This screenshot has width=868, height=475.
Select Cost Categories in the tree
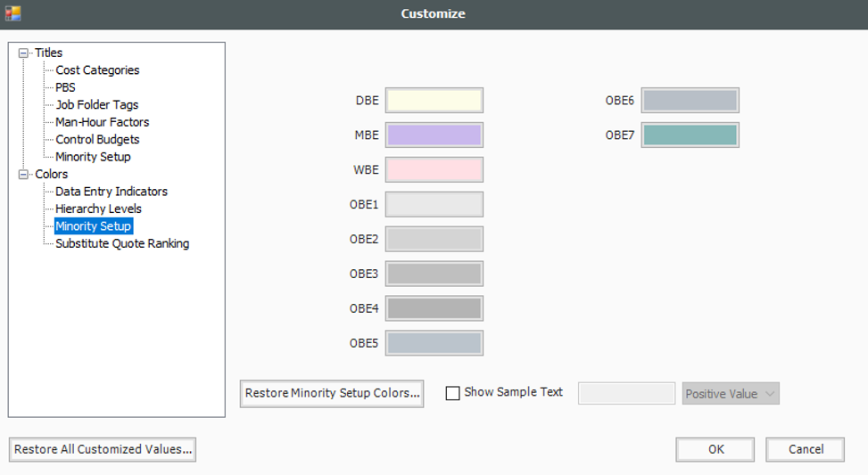[97, 70]
